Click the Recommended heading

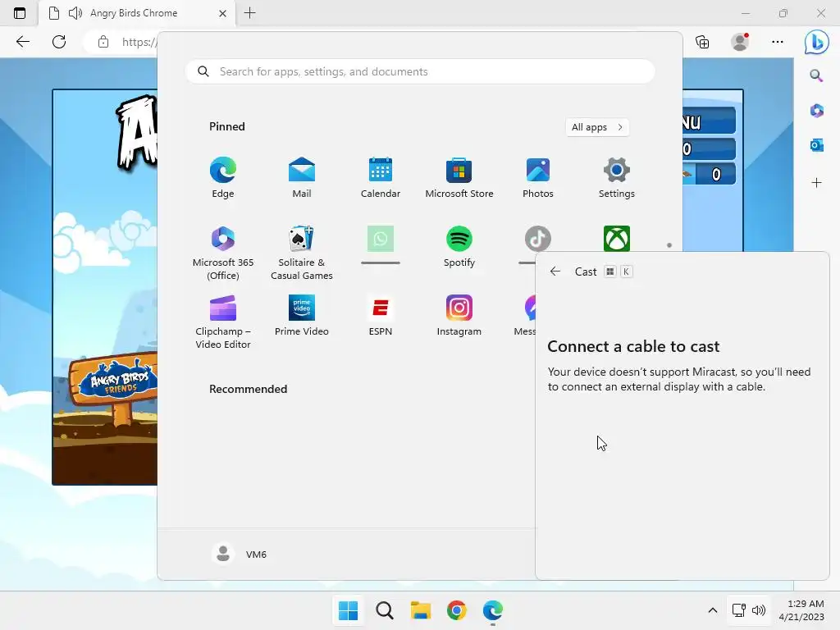click(248, 389)
